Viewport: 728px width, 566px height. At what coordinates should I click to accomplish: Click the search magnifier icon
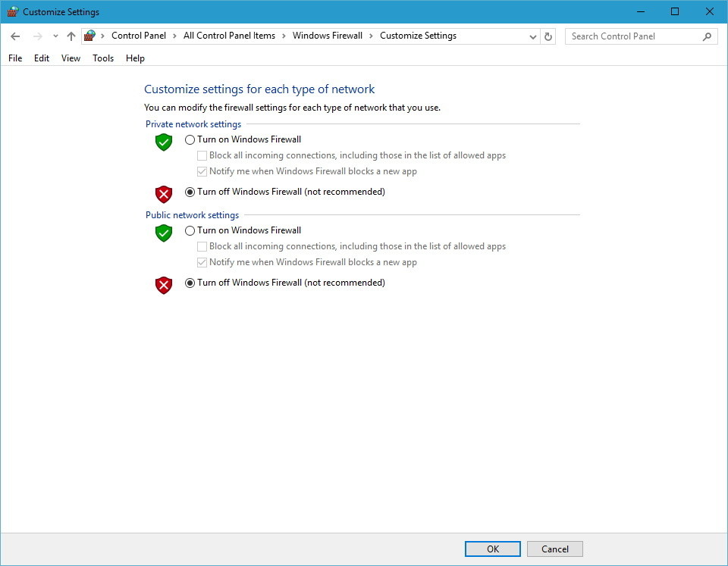706,36
